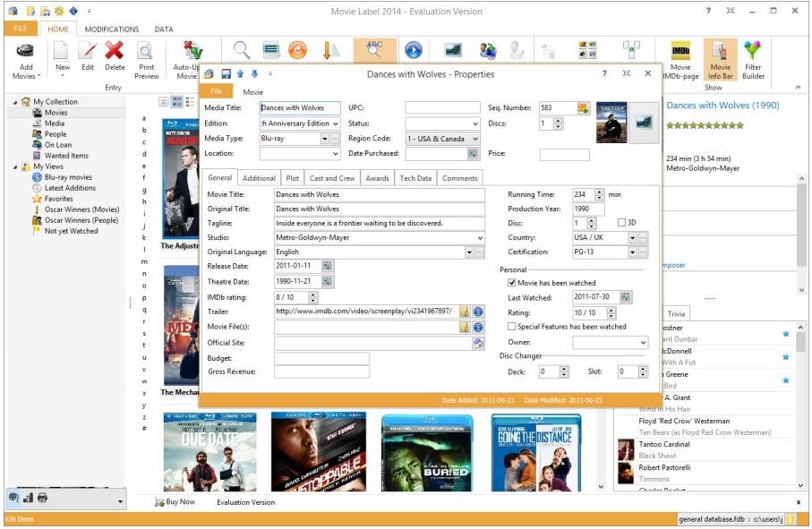Open the Media Type dropdown
The image size is (812, 529).
click(x=325, y=138)
